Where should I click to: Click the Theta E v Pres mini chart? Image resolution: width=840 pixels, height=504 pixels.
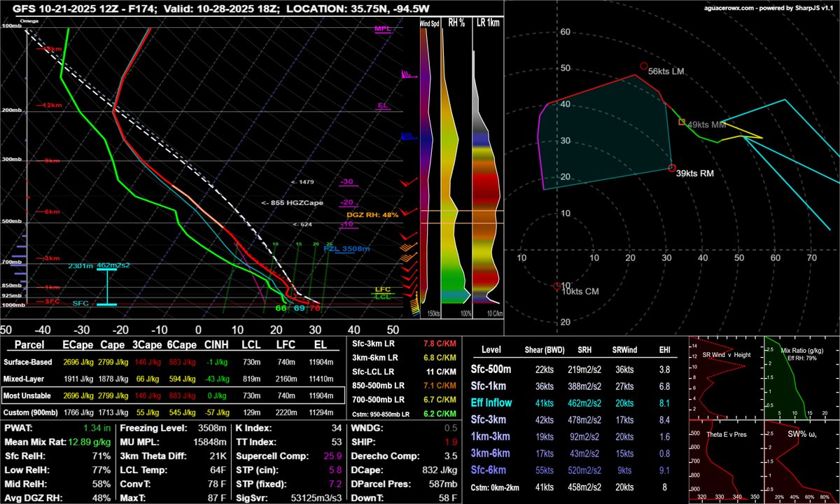[x=726, y=461]
